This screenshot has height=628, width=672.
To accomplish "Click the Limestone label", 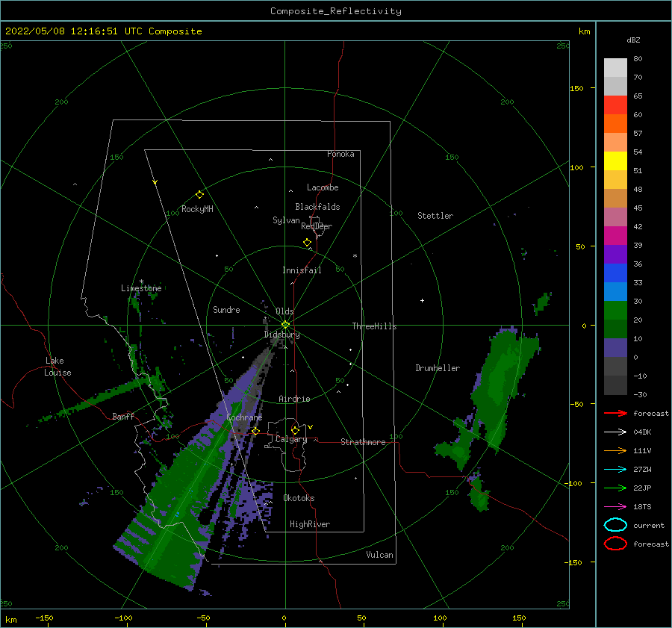I will [x=141, y=288].
